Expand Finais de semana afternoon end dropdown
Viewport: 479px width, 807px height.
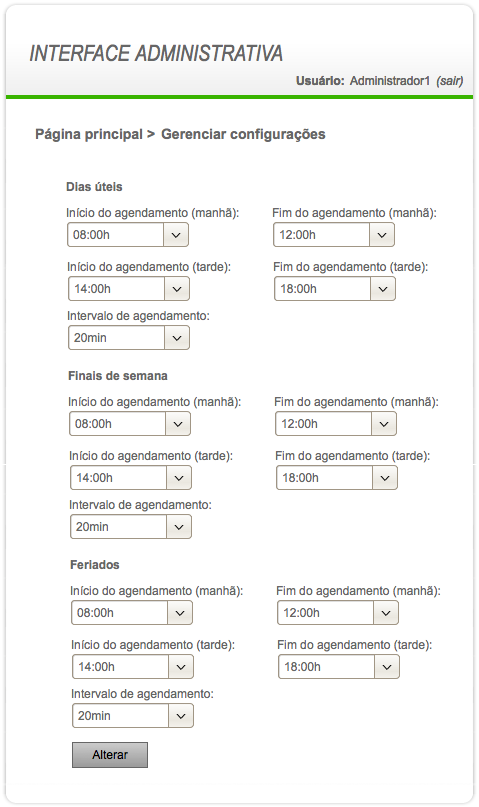(x=337, y=478)
